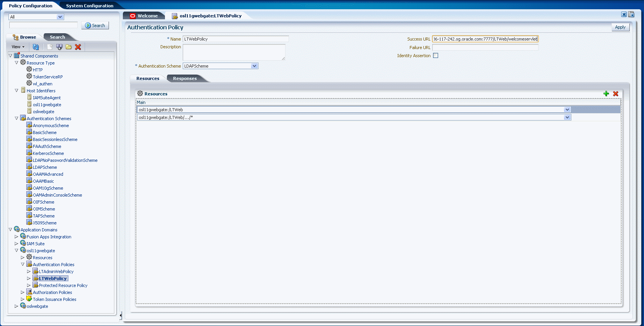Select TAPScheme in the tree
This screenshot has height=326, width=644.
point(44,216)
